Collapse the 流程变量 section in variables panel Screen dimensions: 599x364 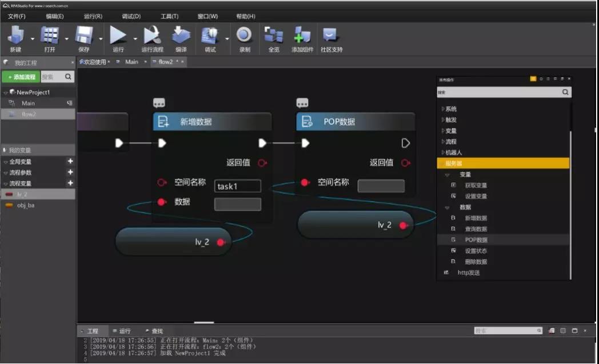[6, 183]
